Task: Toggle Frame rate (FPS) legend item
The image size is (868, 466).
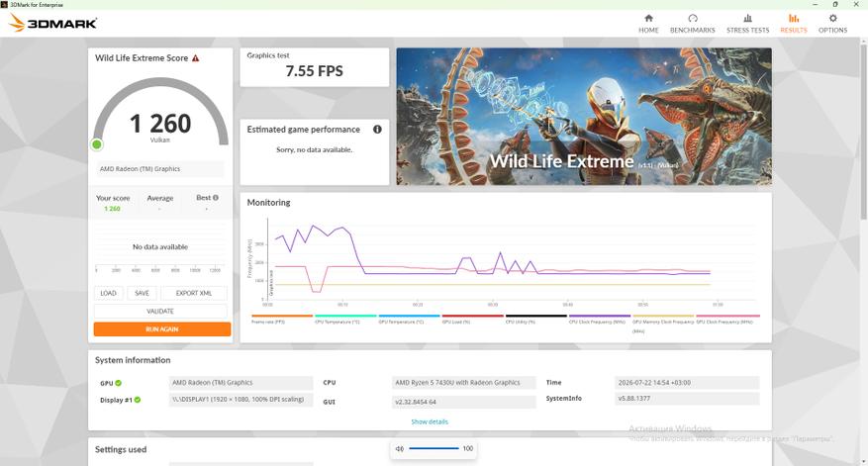Action: [x=282, y=320]
